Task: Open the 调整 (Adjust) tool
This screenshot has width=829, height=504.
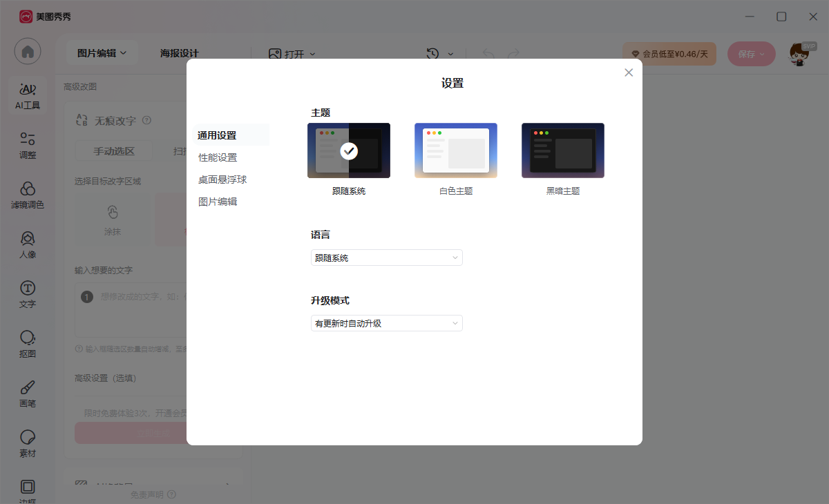Action: [x=27, y=144]
